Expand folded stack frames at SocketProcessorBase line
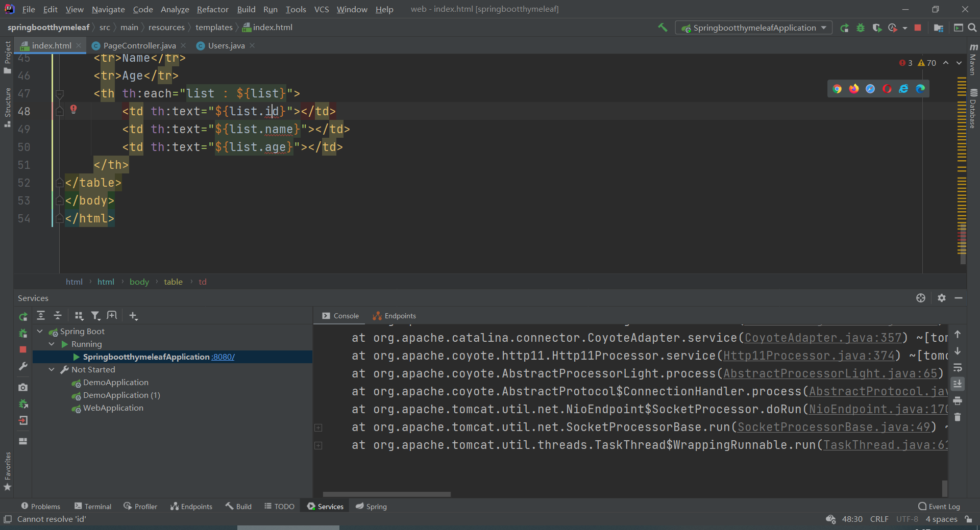The image size is (980, 530). point(318,427)
